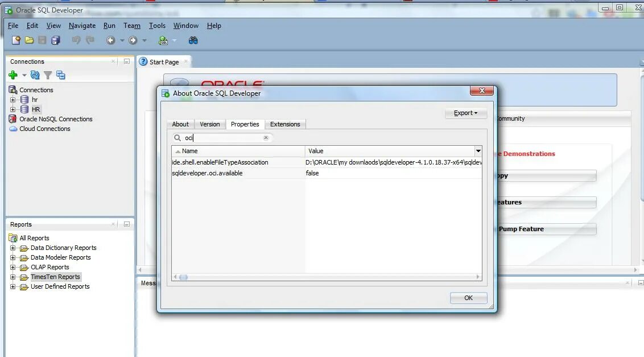644x357 pixels.
Task: Expand OLAP Reports folder
Action: [13, 268]
